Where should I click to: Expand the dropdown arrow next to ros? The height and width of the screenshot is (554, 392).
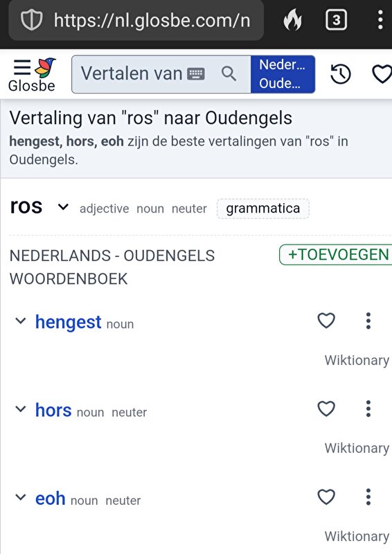tap(63, 206)
